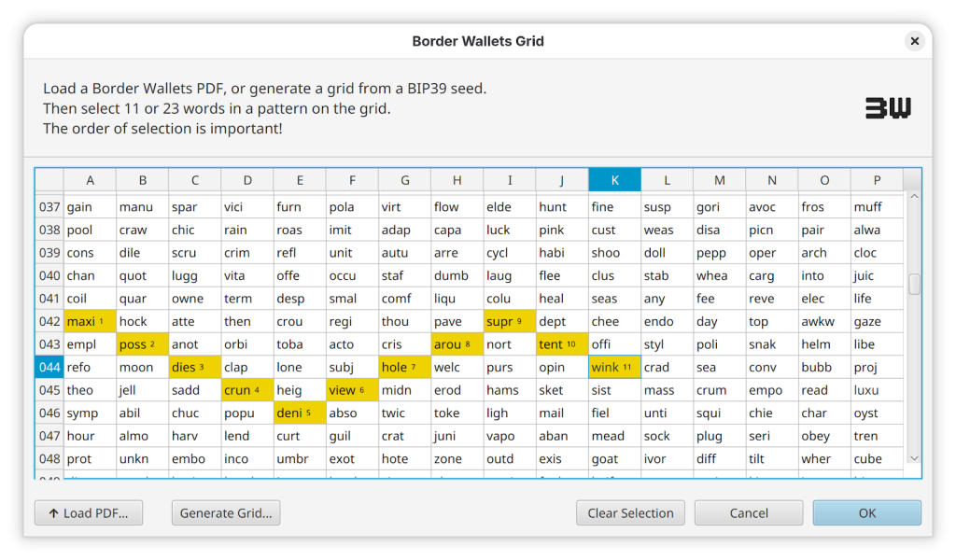Click the vertical scrollbar thumb
This screenshot has height=560, width=956.
point(914,285)
